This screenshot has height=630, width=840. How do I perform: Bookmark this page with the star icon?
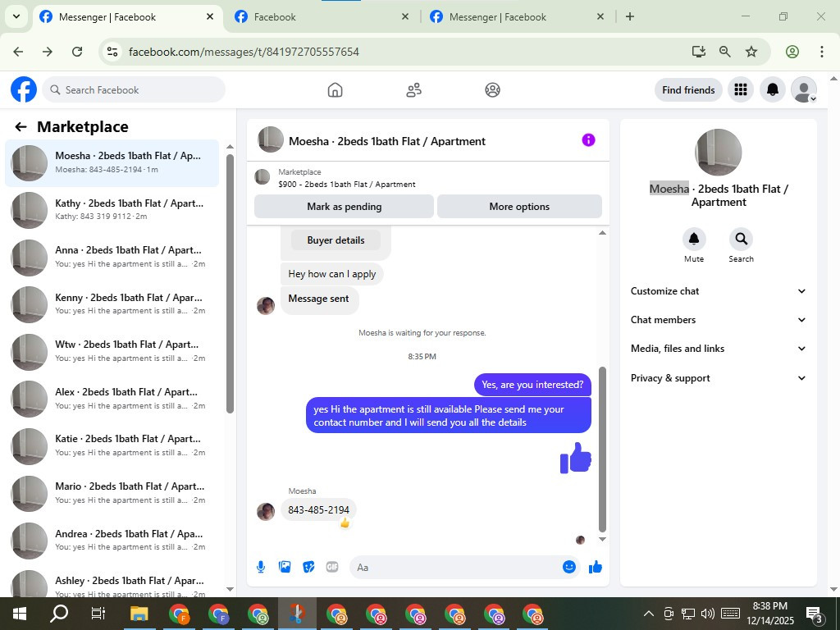751,52
